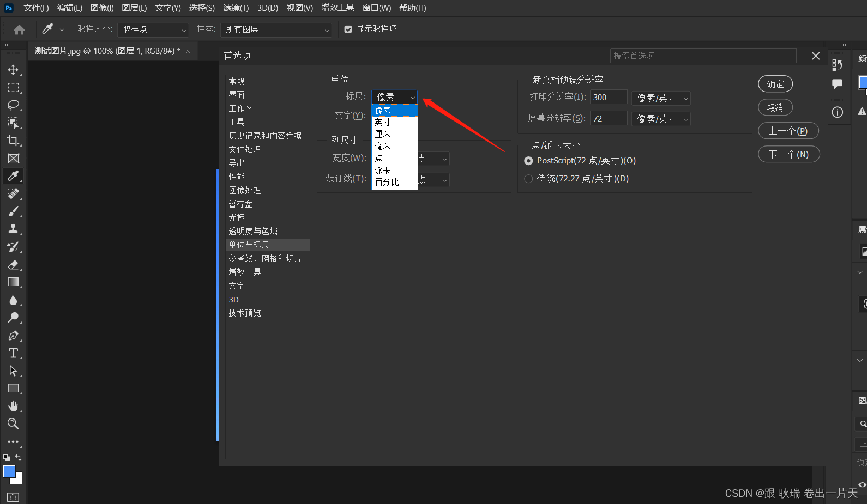
Task: Select the Gradient tool
Action: click(x=13, y=282)
